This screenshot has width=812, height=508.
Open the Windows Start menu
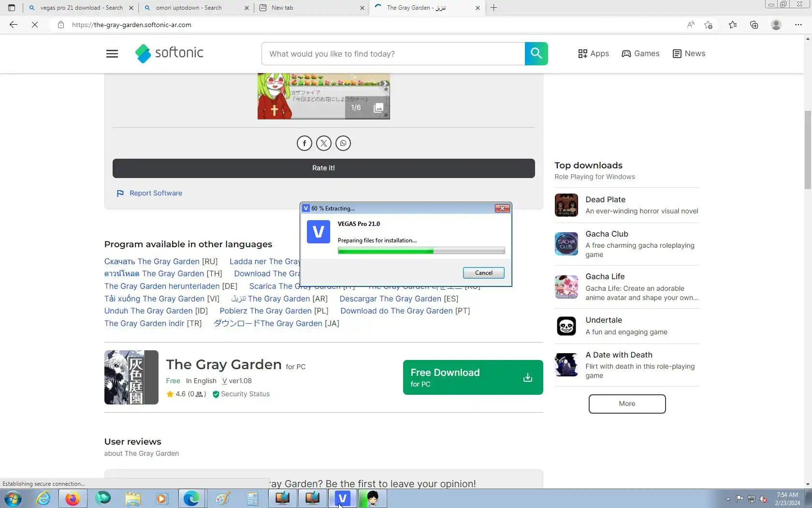click(13, 498)
